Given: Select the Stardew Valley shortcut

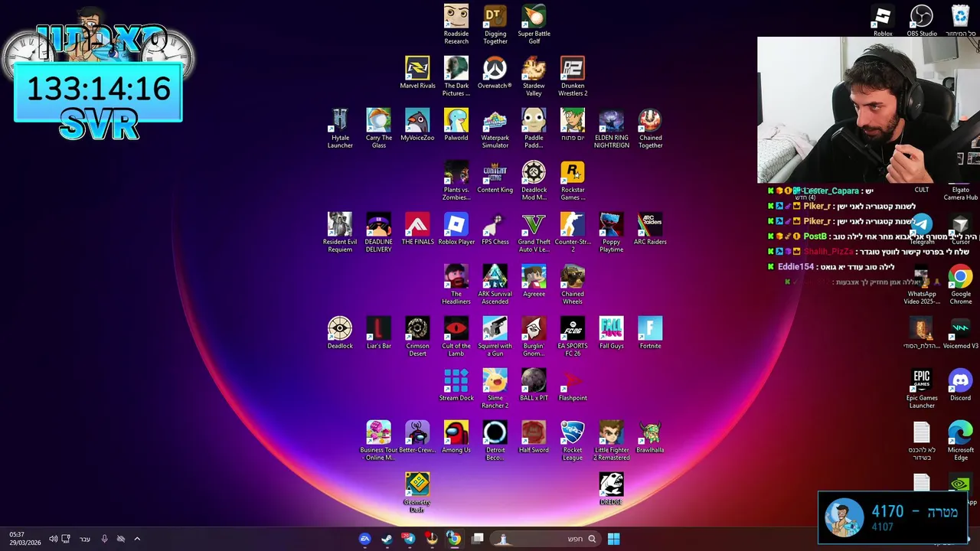Looking at the screenshot, I should coord(534,77).
